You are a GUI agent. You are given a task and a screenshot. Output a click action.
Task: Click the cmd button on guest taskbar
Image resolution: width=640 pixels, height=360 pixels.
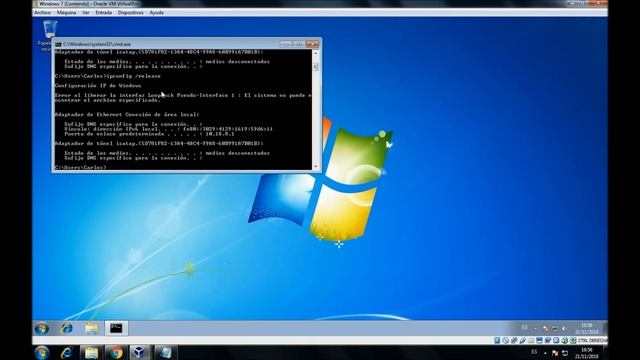(116, 328)
